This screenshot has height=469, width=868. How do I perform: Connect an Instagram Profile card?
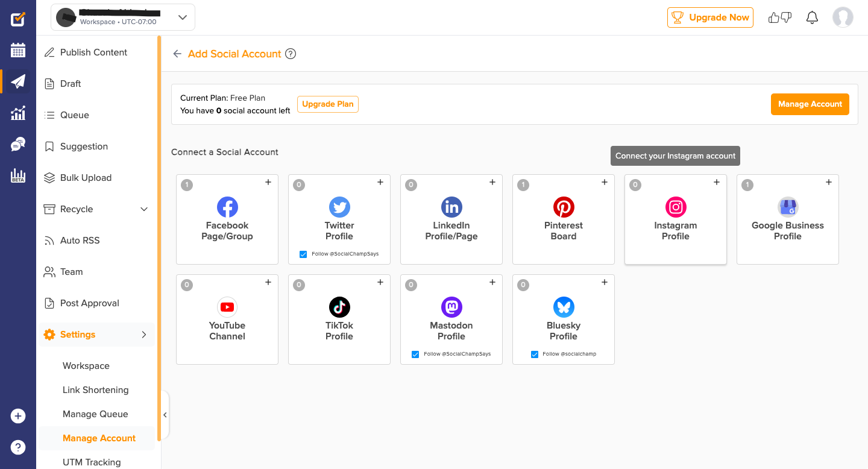[x=676, y=219]
